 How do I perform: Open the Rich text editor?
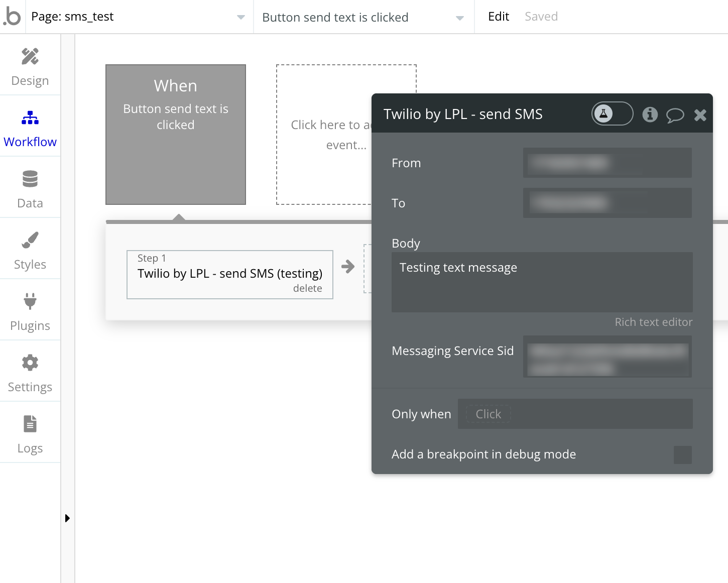click(x=653, y=322)
